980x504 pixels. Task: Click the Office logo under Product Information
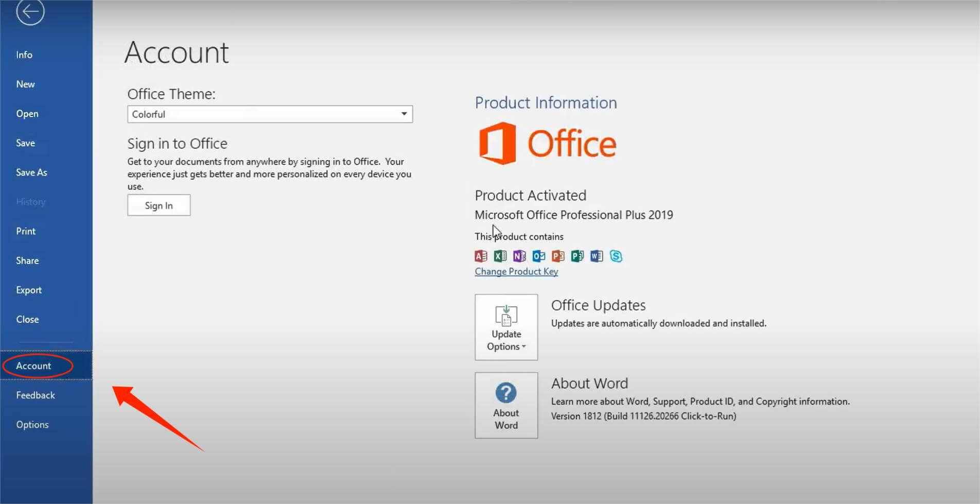click(x=547, y=143)
